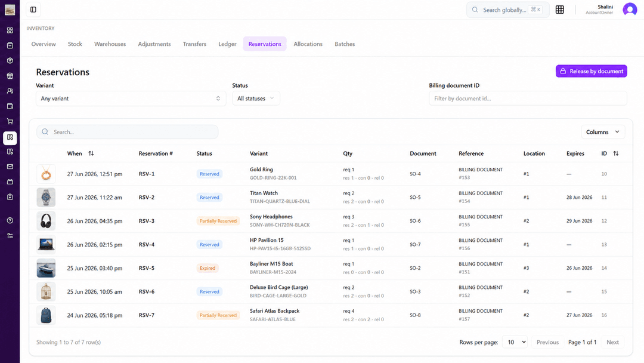Open the user avatar profile icon
The height and width of the screenshot is (363, 644).
point(630,9)
